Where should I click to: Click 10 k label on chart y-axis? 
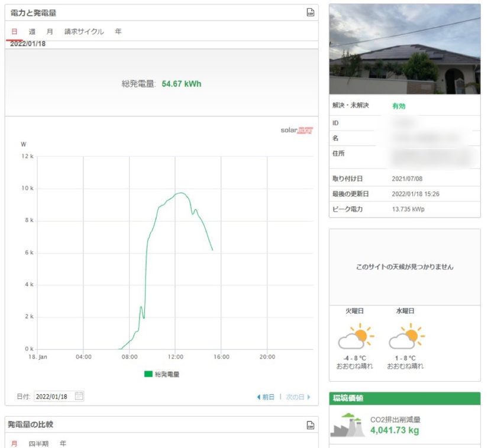coord(27,188)
